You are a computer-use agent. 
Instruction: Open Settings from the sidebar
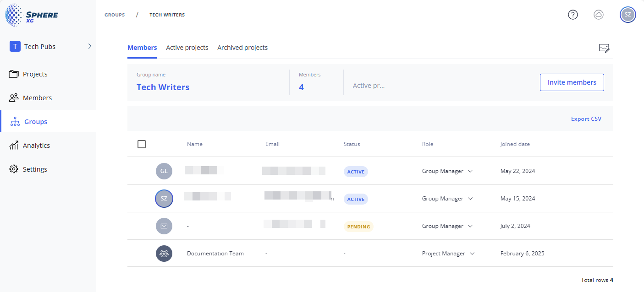(35, 169)
